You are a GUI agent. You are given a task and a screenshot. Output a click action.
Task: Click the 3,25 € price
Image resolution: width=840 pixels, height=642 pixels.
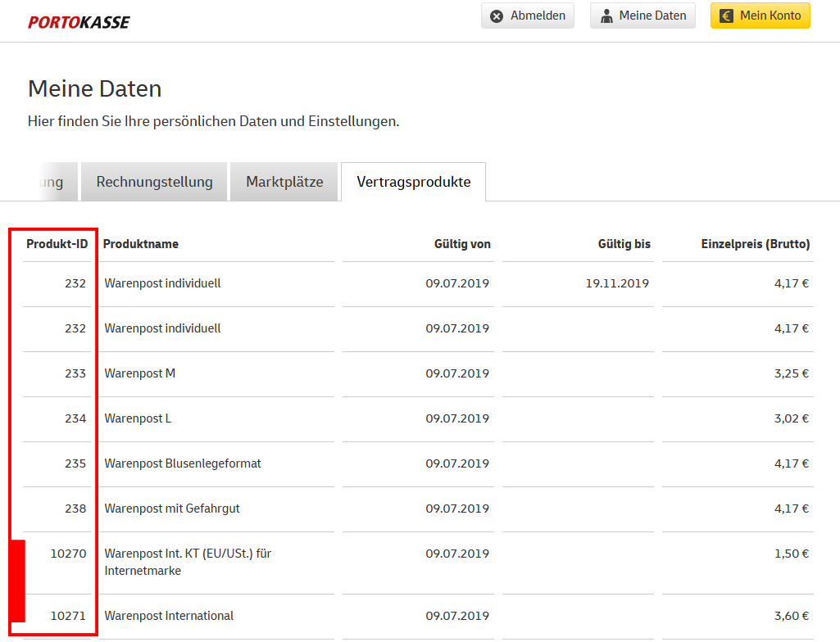pos(792,373)
